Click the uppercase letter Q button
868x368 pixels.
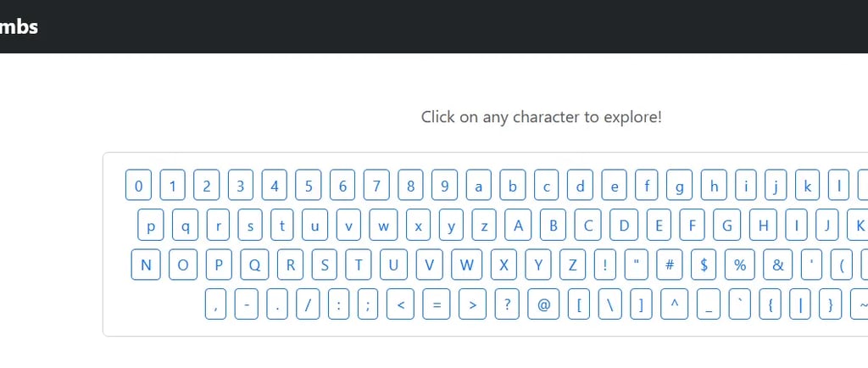[254, 265]
